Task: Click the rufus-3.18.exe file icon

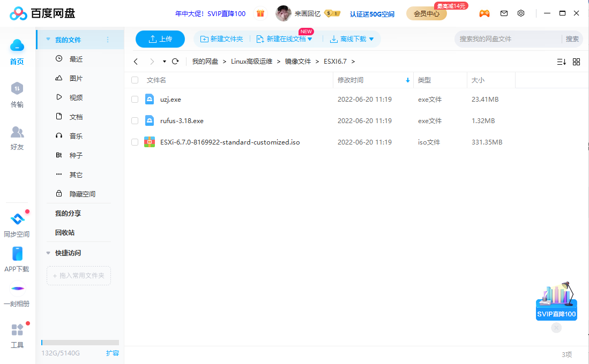Action: 150,120
